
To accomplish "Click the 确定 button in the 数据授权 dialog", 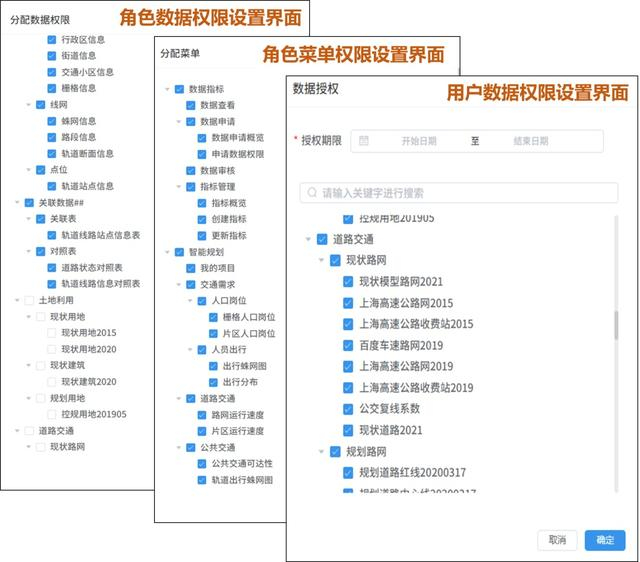I will 605,540.
